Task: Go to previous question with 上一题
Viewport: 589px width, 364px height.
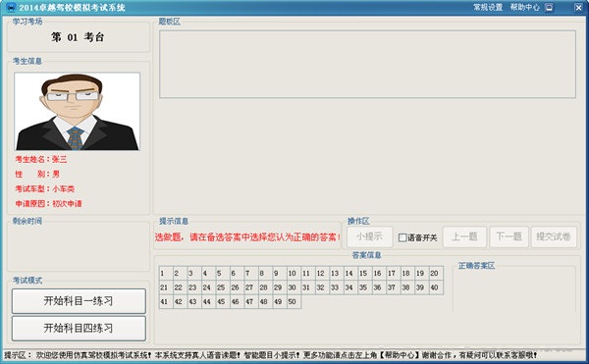Action: pyautogui.click(x=464, y=236)
